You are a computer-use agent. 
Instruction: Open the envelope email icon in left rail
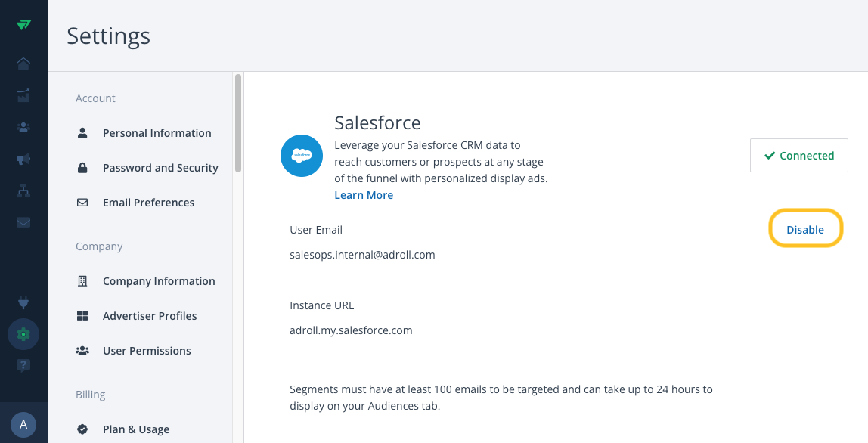tap(23, 222)
